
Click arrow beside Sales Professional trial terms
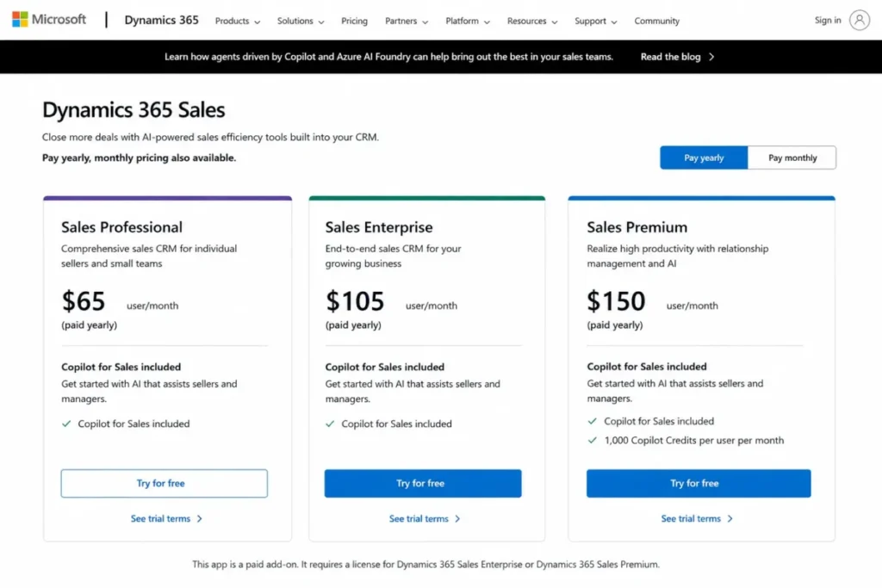[x=200, y=519]
